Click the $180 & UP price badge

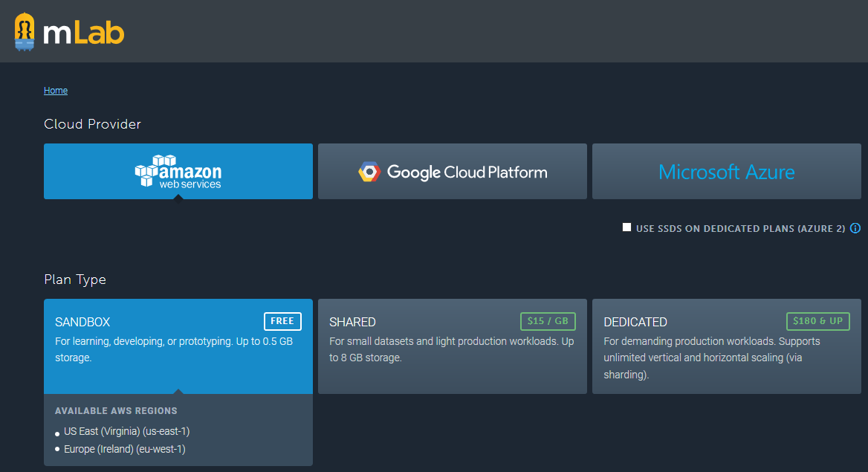pos(817,321)
